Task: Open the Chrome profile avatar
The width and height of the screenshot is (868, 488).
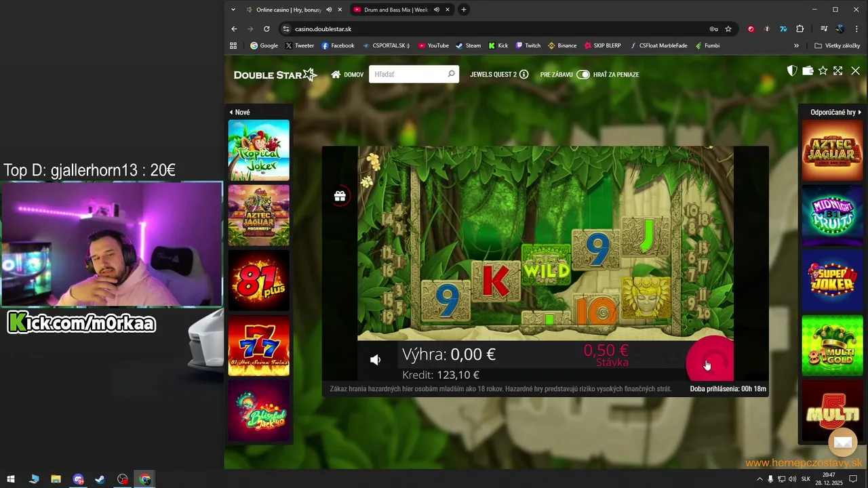Action: point(840,29)
